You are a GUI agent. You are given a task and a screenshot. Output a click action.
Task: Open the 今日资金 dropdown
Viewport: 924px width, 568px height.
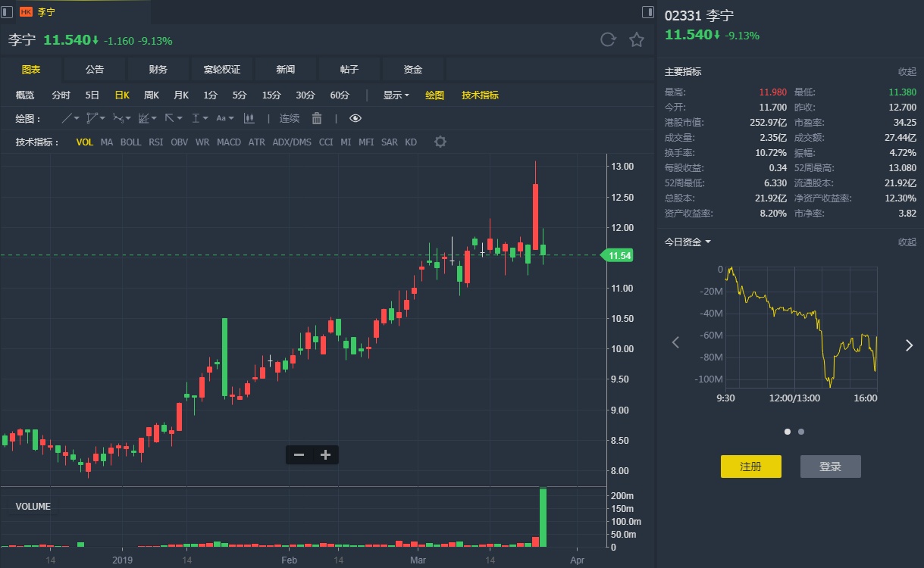point(688,242)
